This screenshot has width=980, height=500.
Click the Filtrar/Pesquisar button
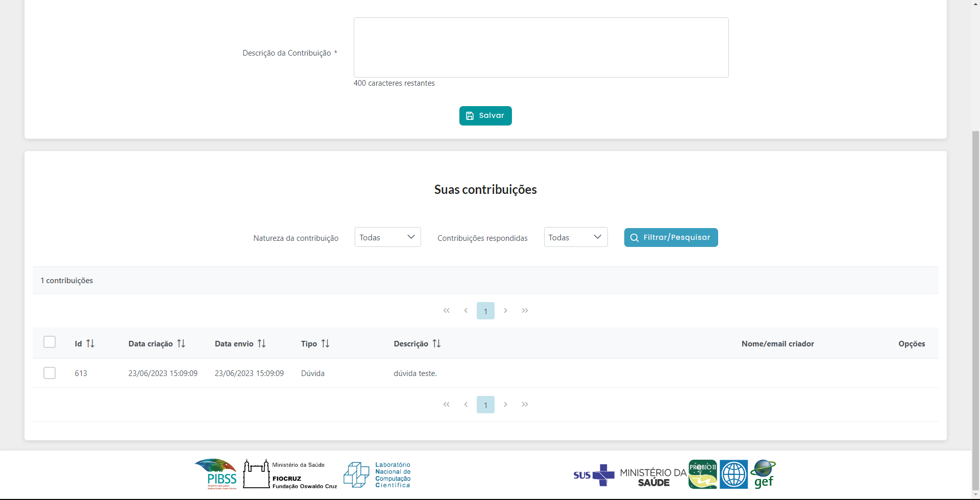coord(671,237)
